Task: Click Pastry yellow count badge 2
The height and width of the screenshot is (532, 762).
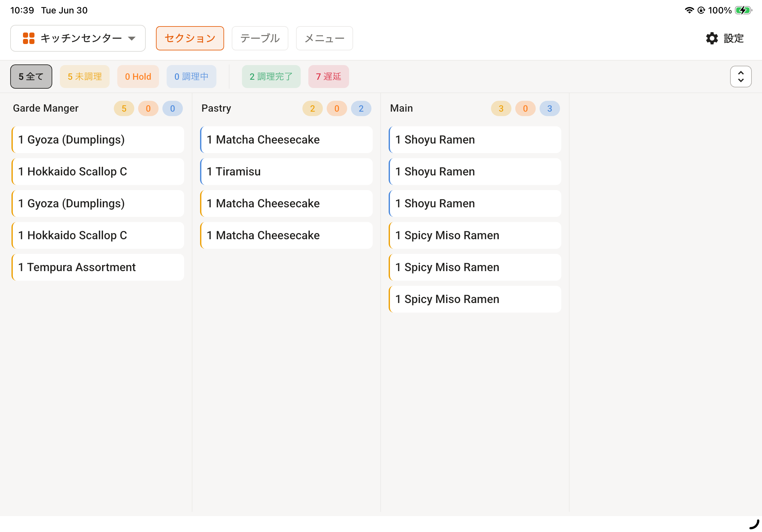Action: [x=313, y=108]
